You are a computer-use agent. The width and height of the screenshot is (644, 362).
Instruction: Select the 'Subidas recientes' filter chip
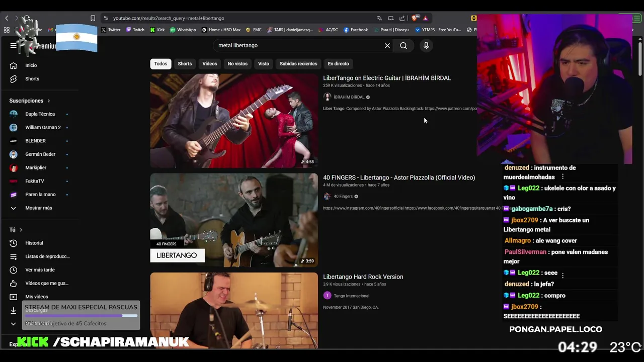[x=298, y=64]
